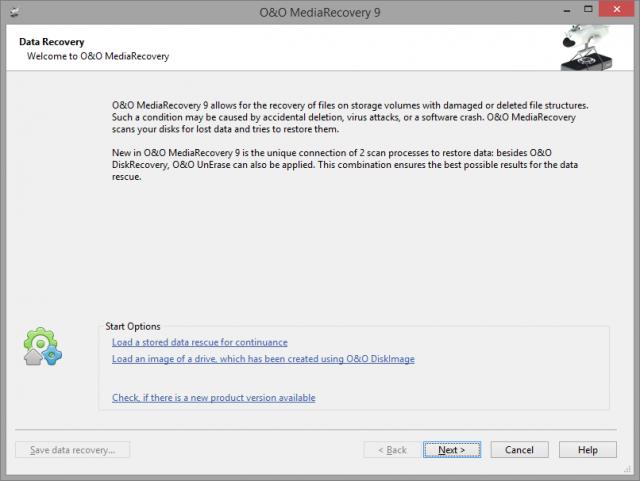
Task: Click the gears and house Start Options icon
Action: click(x=42, y=347)
